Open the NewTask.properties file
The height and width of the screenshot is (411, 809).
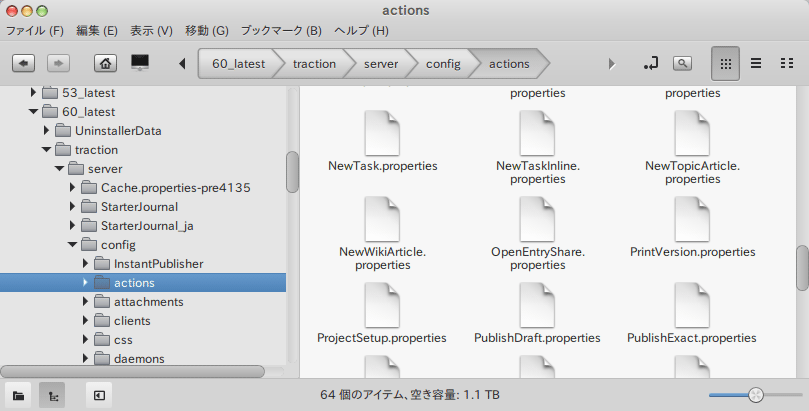(382, 141)
